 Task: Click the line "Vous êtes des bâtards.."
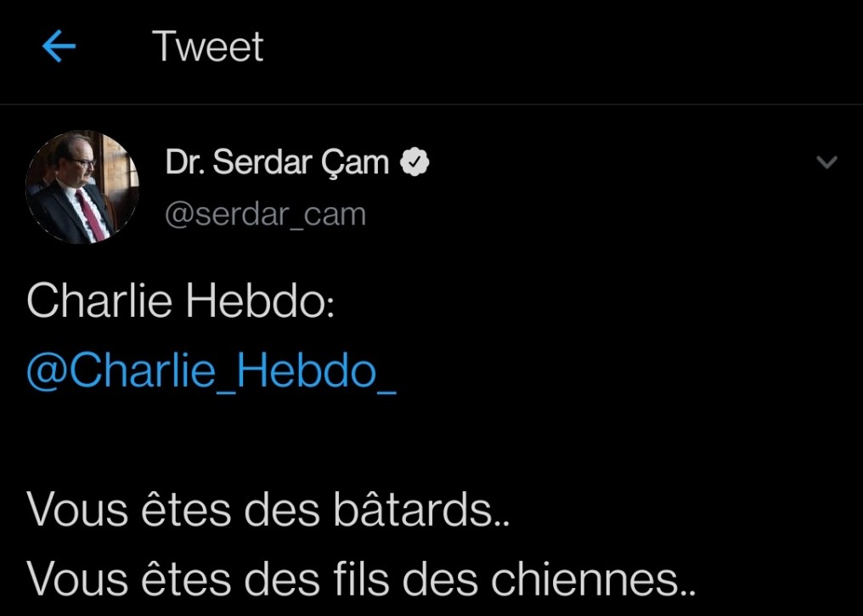[268, 510]
